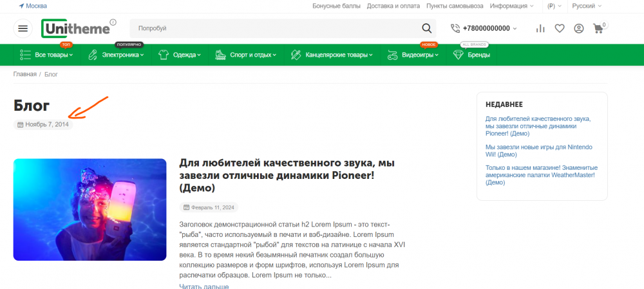
Task: Click the НЕДАВНЕЕ sidebar heading
Action: [x=504, y=105]
